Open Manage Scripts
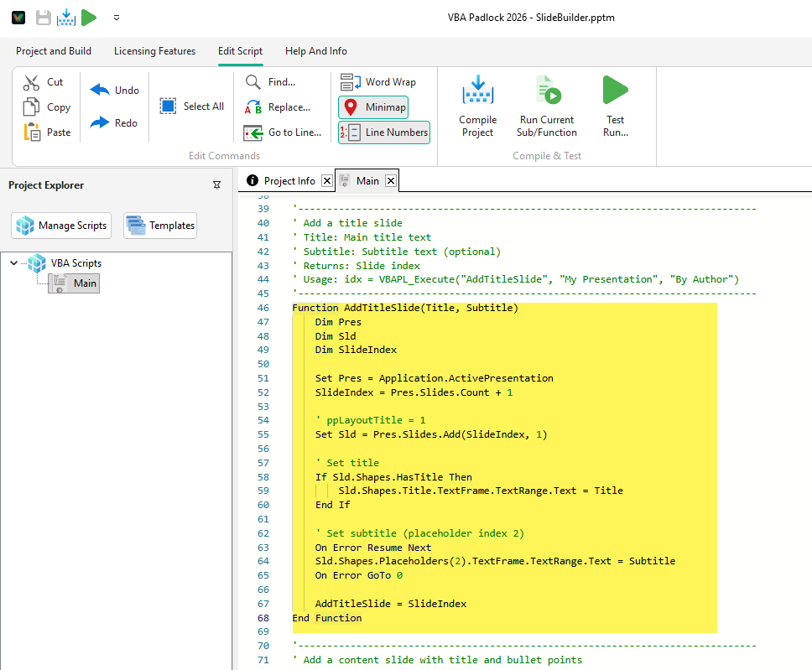 click(60, 225)
